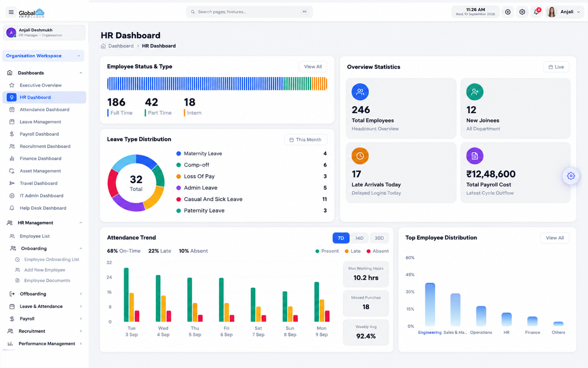588x368 pixels.
Task: Toggle the Absent legend series
Action: (377, 251)
